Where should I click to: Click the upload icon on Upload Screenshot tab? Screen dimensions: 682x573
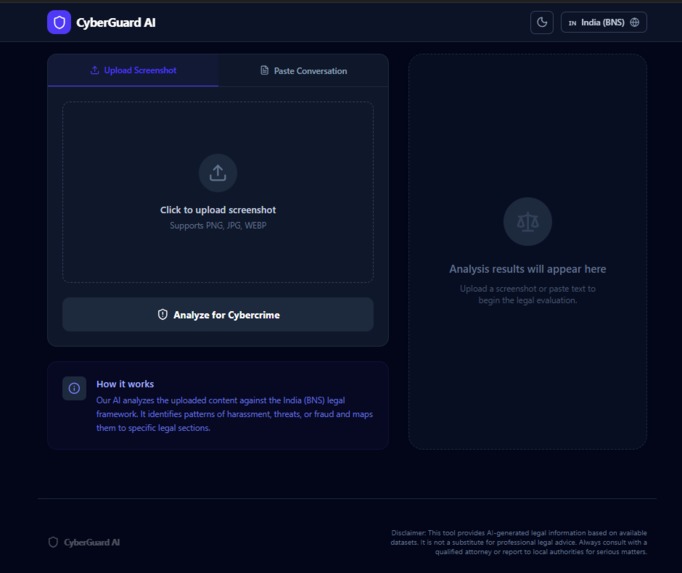click(x=94, y=70)
